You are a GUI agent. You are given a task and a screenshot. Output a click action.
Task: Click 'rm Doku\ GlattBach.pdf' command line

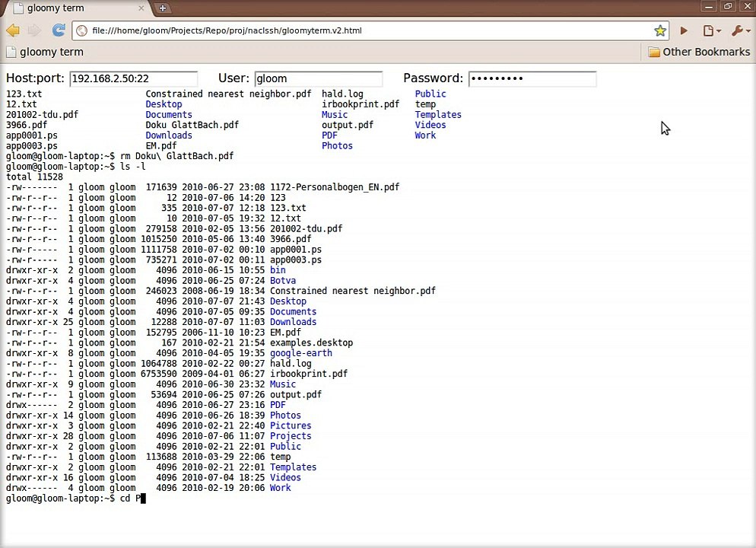pos(177,156)
